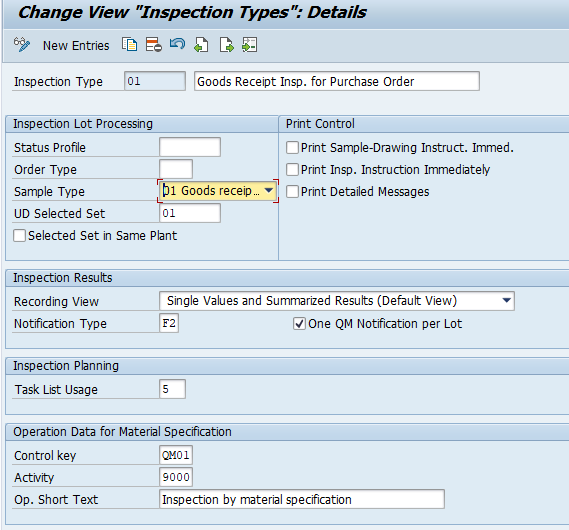569x530 pixels.
Task: Tick Selected Set in Same Plant
Action: (20, 235)
